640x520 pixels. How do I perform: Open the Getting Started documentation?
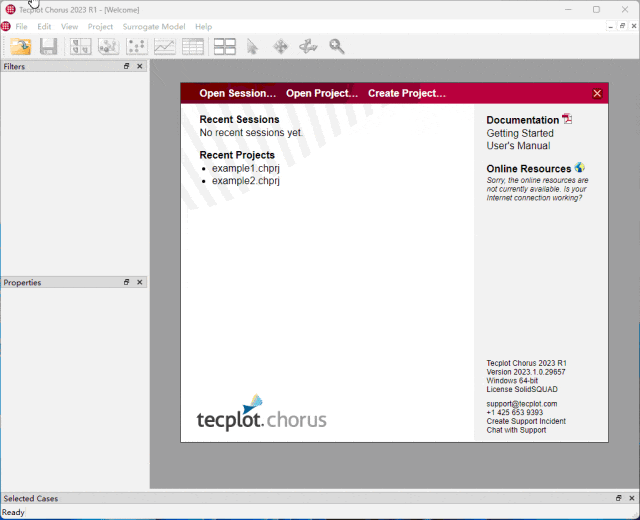point(520,133)
